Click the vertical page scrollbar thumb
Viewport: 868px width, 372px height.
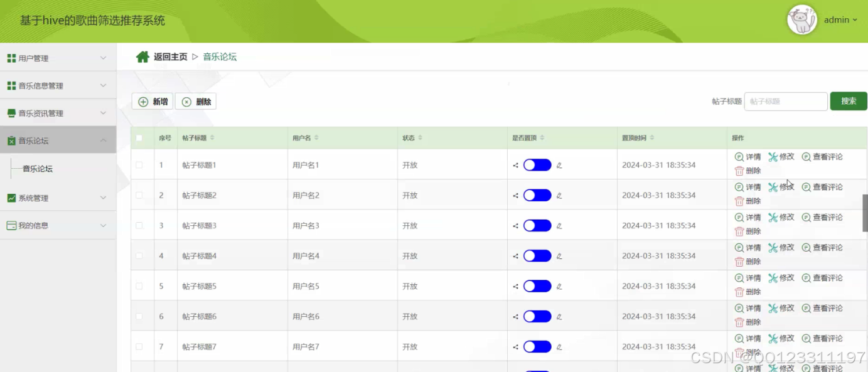(x=865, y=213)
